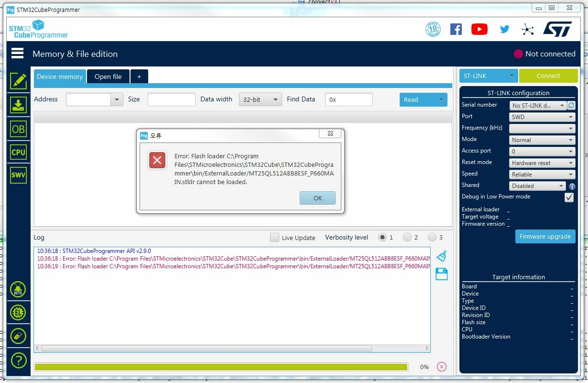
Task: Select verbosity level 3
Action: coord(432,237)
